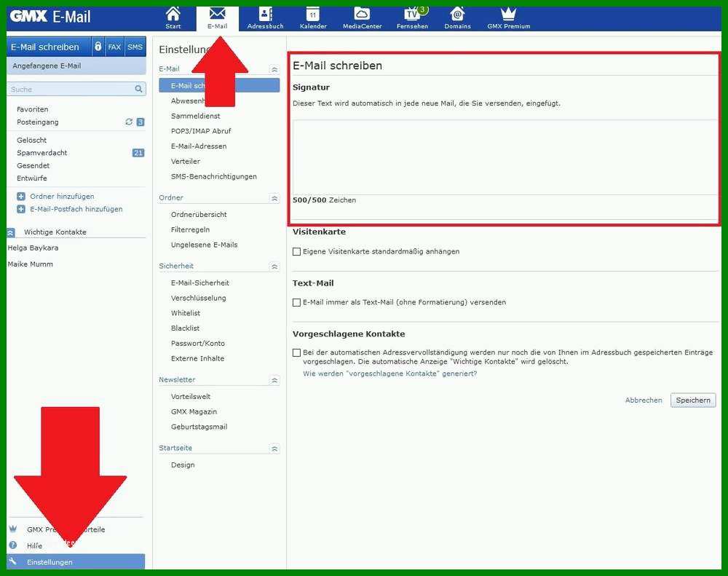The height and width of the screenshot is (576, 728).
Task: Open E-Mail-Sicherheit settings
Action: (200, 283)
